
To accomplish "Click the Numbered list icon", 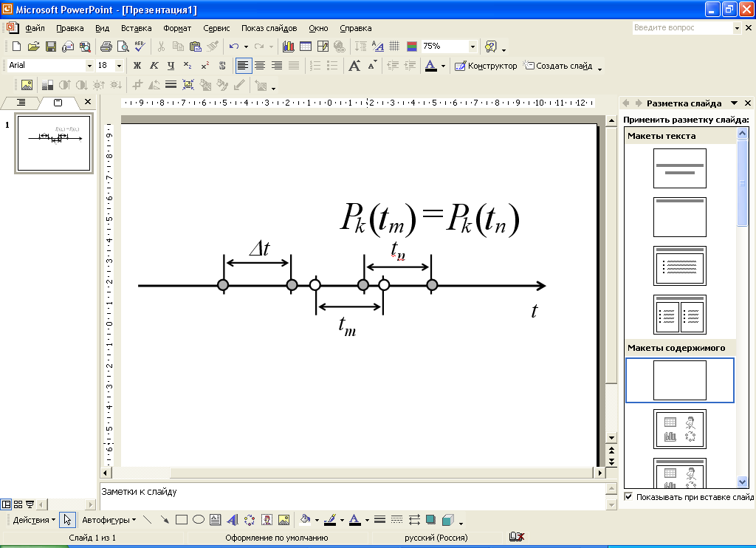I will click(x=315, y=66).
